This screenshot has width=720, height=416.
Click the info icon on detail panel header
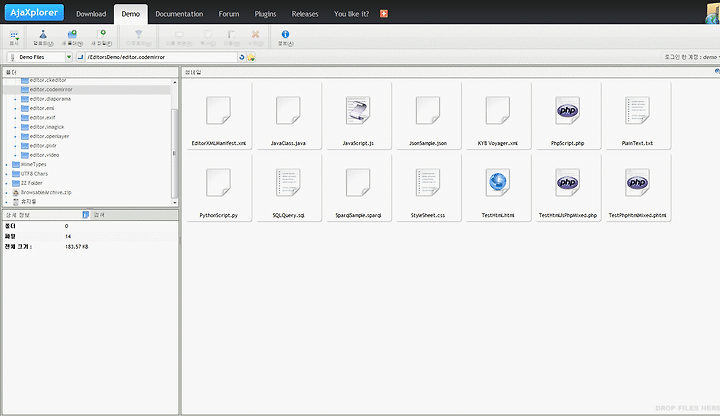coord(85,214)
